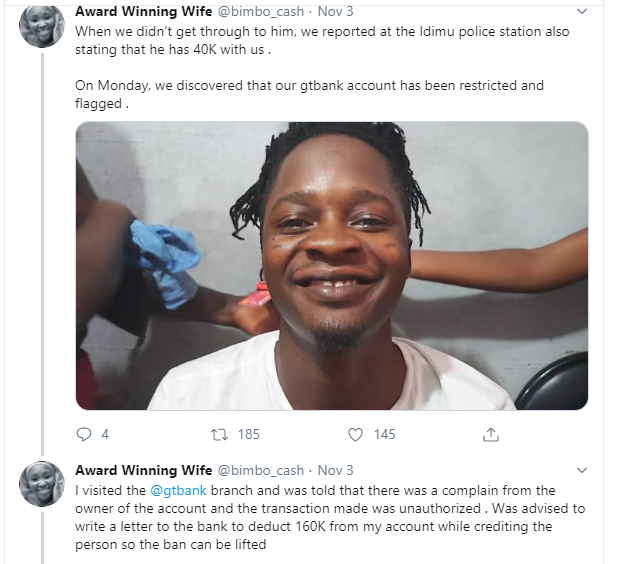
Task: Enlarge the attached photo of the smiling man
Action: [331, 265]
